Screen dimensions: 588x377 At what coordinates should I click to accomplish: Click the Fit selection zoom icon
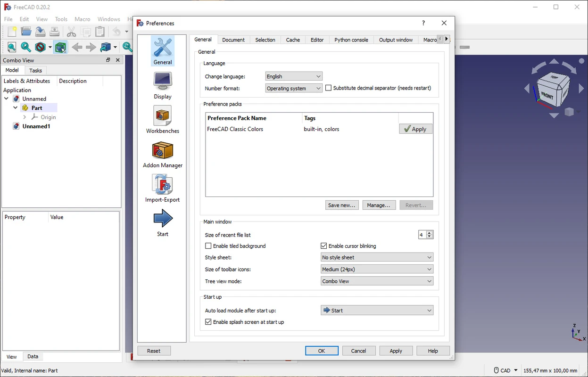(26, 47)
